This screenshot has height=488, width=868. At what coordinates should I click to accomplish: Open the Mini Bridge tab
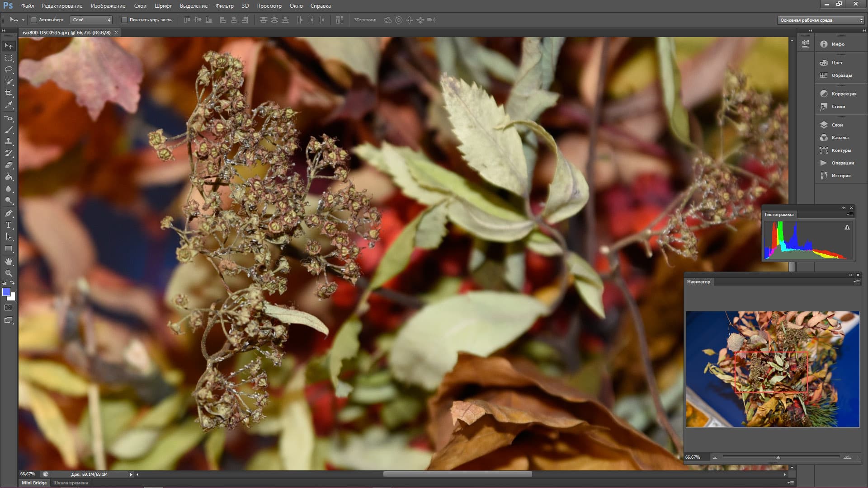click(x=34, y=483)
